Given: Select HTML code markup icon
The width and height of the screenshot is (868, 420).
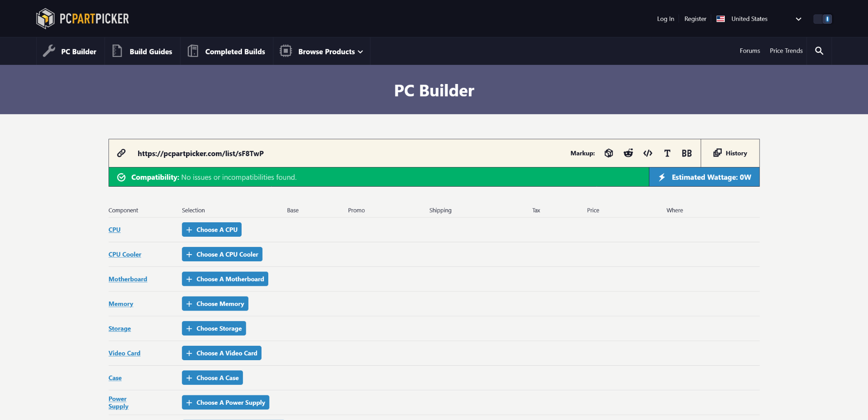Looking at the screenshot, I should (x=648, y=153).
